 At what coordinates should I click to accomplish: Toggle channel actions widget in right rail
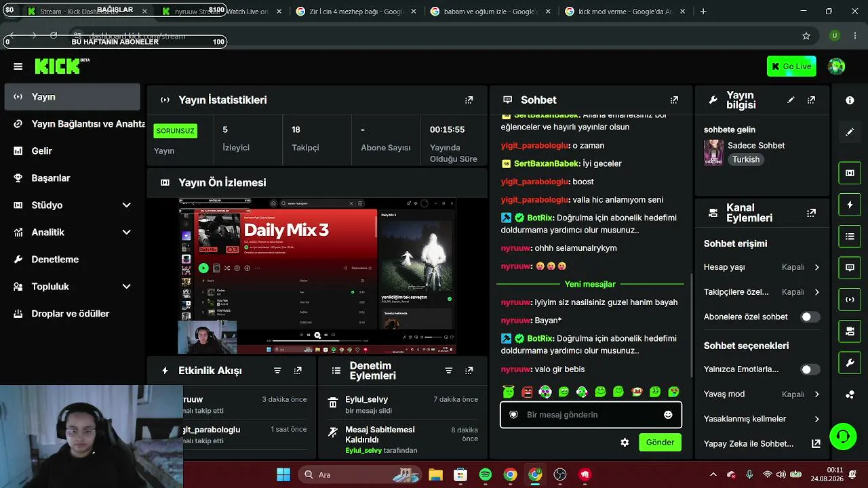pos(850,331)
